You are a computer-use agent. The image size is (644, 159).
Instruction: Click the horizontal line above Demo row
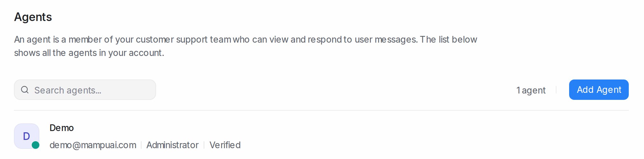click(x=321, y=110)
